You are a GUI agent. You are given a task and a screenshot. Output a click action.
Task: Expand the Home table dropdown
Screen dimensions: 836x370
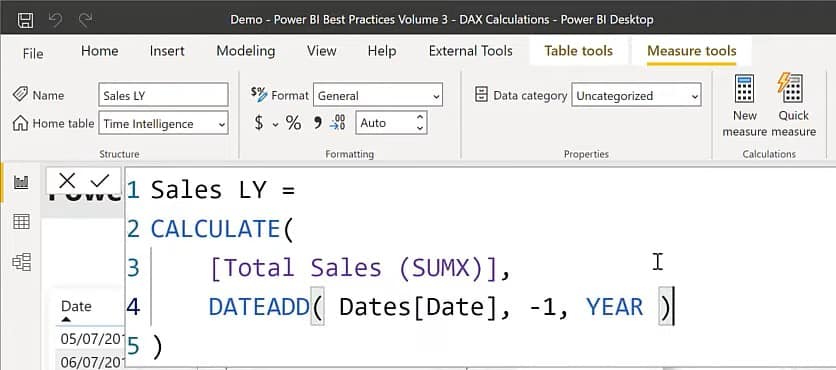(163, 123)
